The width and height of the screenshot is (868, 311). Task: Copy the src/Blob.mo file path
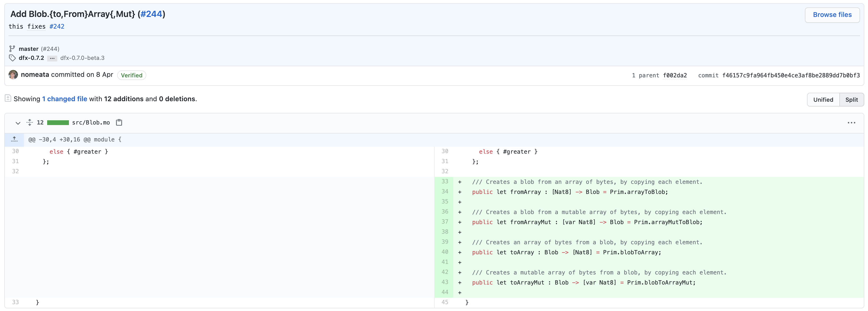119,122
